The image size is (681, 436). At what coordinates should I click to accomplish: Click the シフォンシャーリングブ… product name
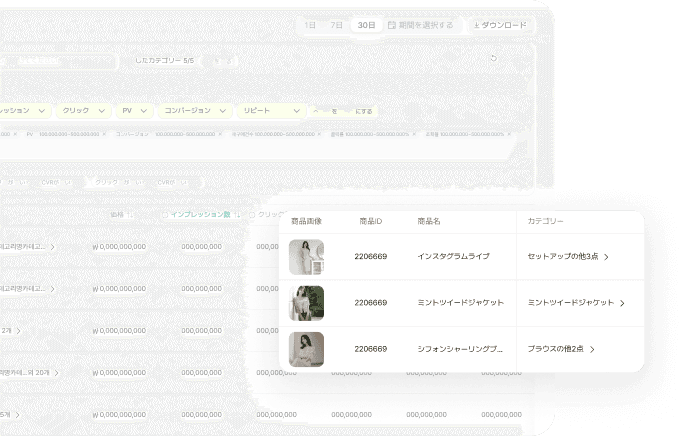460,349
